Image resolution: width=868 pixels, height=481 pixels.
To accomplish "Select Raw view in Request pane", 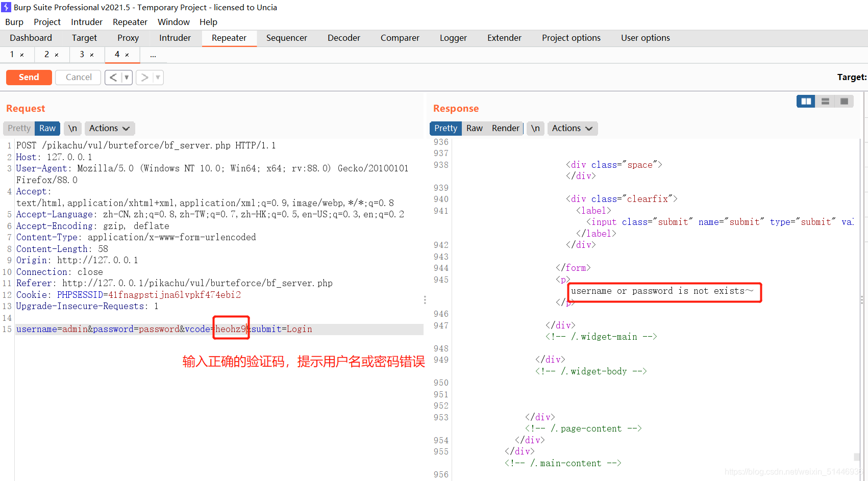I will pos(47,129).
